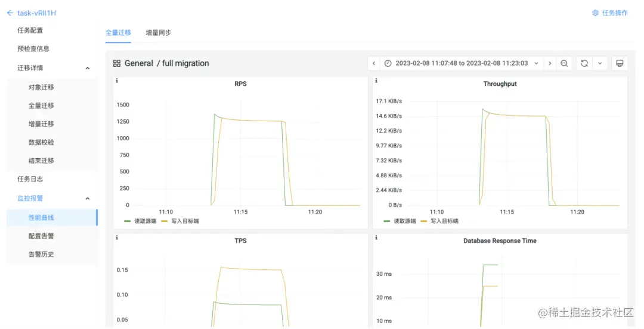Open the refresh interval dropdown
The height and width of the screenshot is (329, 644).
click(600, 63)
